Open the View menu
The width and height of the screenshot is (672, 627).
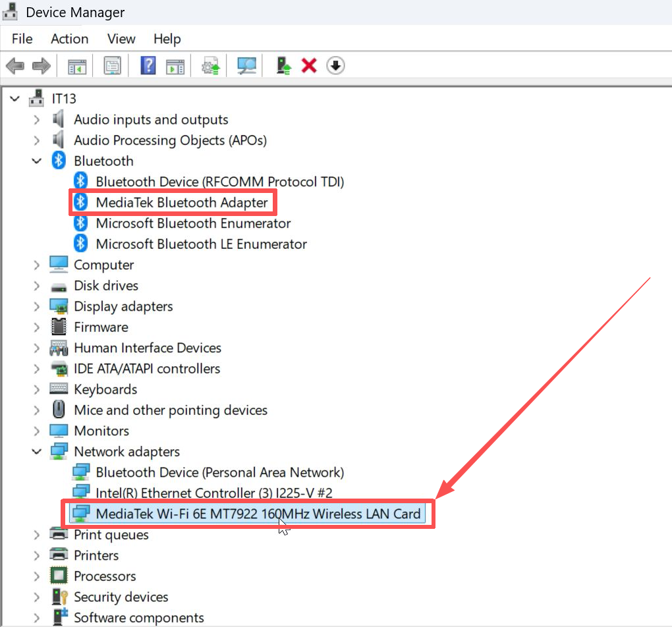121,39
